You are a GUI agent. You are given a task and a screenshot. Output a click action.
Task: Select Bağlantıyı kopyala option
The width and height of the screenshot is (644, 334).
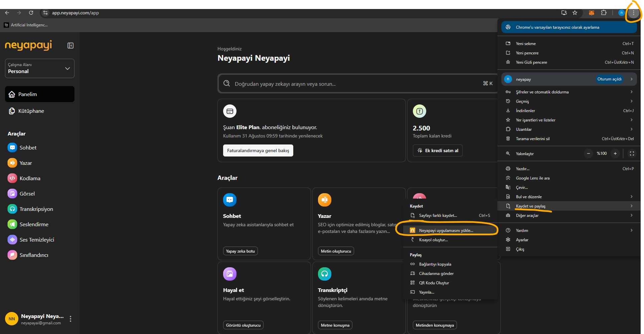[450, 264]
